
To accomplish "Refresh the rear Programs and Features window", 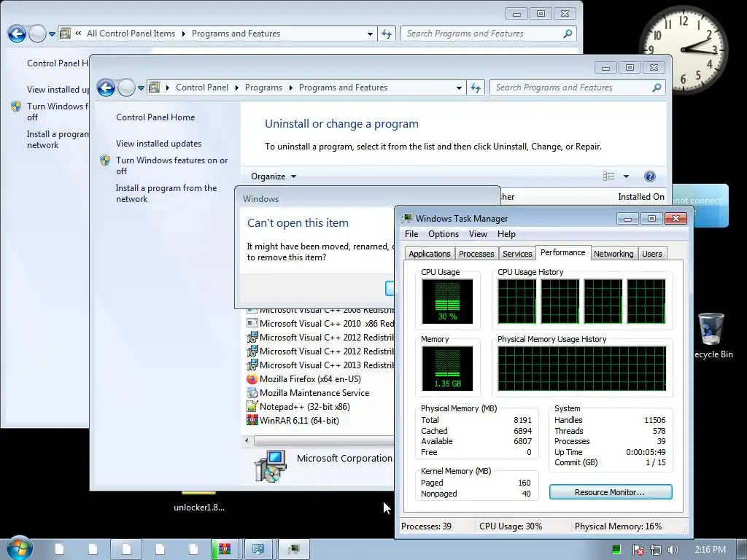I will [387, 34].
